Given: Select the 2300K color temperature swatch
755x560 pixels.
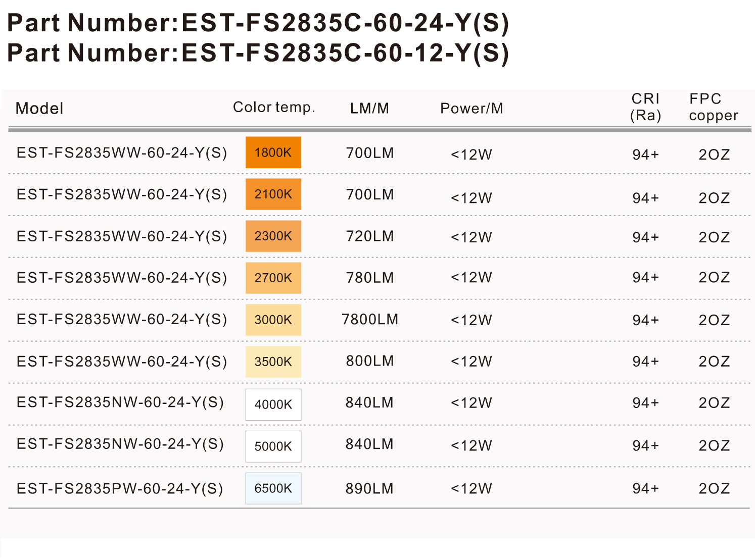Looking at the screenshot, I should (x=273, y=236).
